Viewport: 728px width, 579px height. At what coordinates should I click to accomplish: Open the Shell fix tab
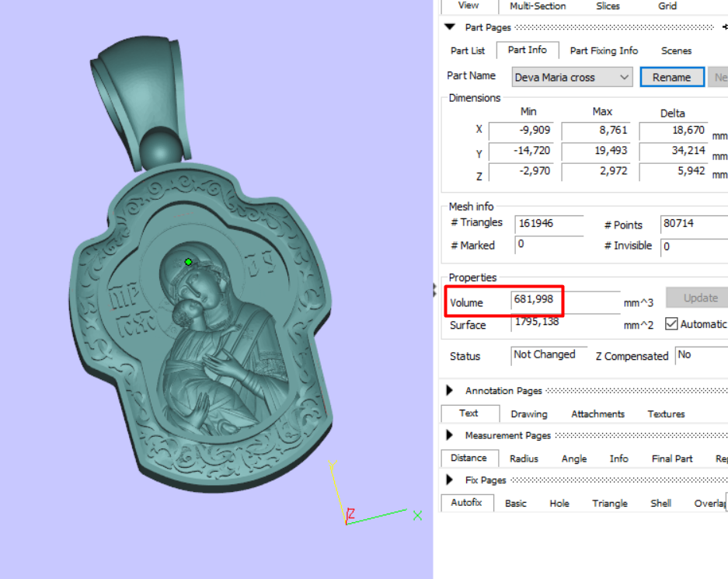click(x=660, y=504)
